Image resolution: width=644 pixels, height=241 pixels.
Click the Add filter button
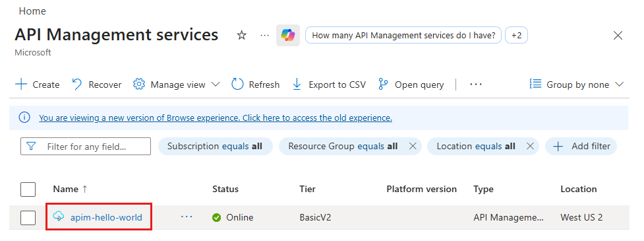click(x=581, y=147)
